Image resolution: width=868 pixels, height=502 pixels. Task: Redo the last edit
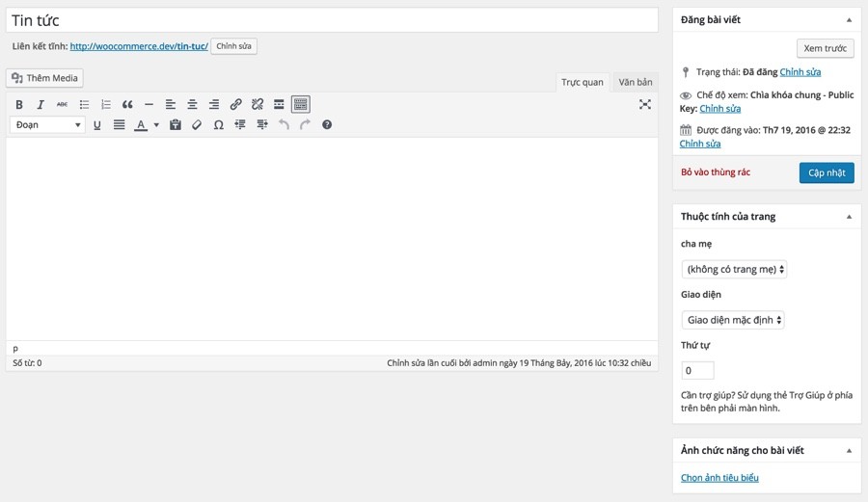(x=305, y=125)
